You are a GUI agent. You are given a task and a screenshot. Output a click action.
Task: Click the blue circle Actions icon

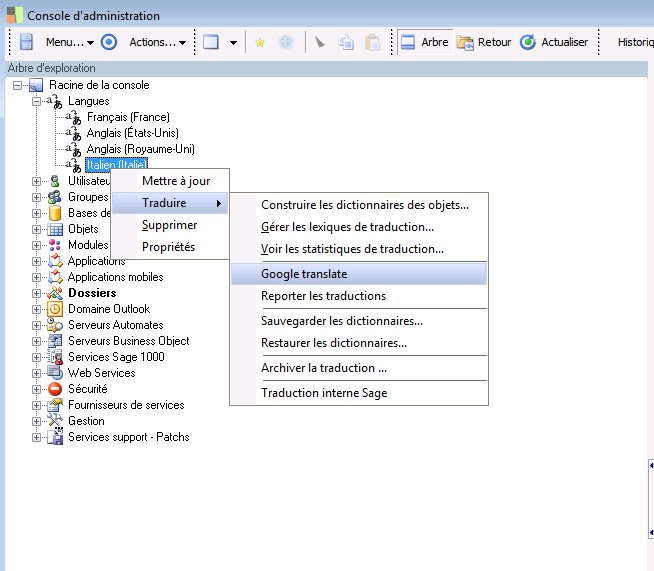coord(109,42)
